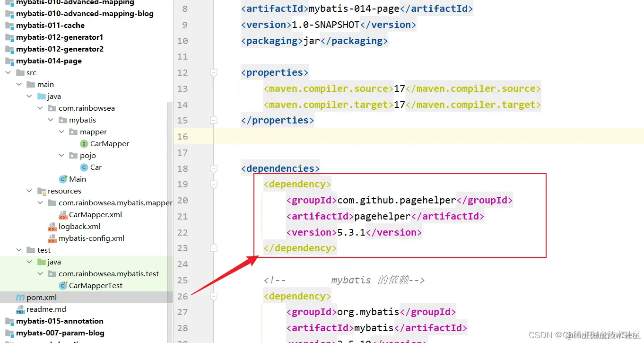Collapse the mybatis package node
Screen dimensions: 644x343
[51, 120]
